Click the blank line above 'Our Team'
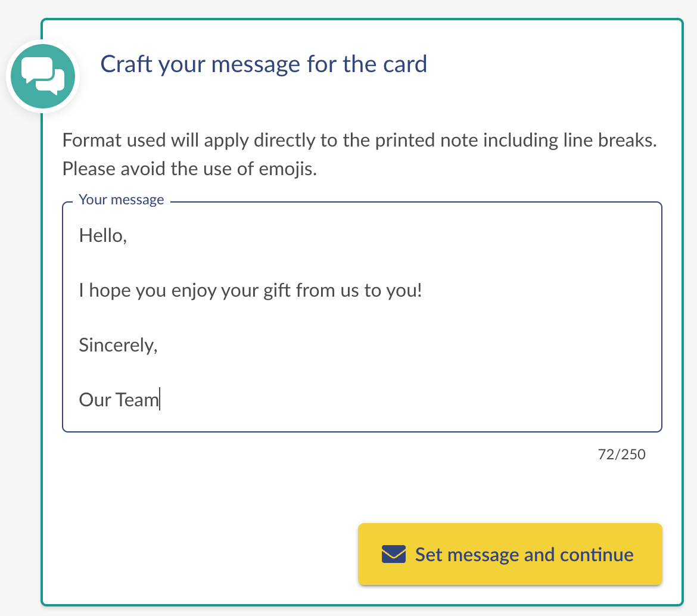This screenshot has height=616, width=697. click(x=362, y=372)
